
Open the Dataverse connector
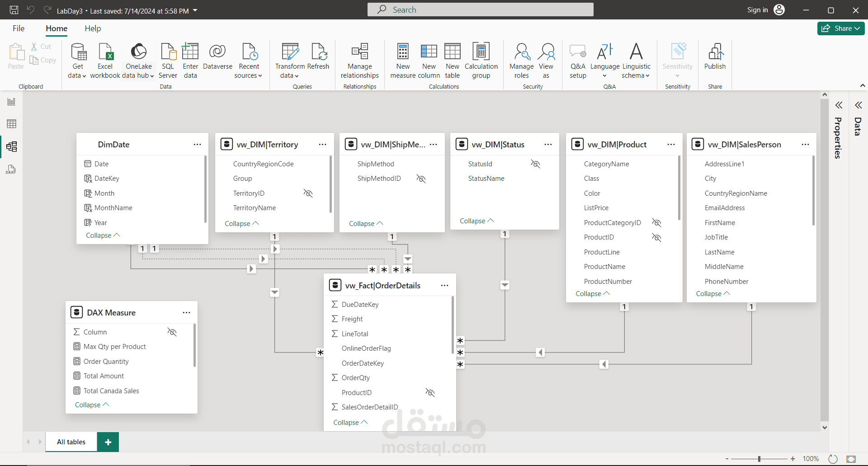[x=217, y=56]
